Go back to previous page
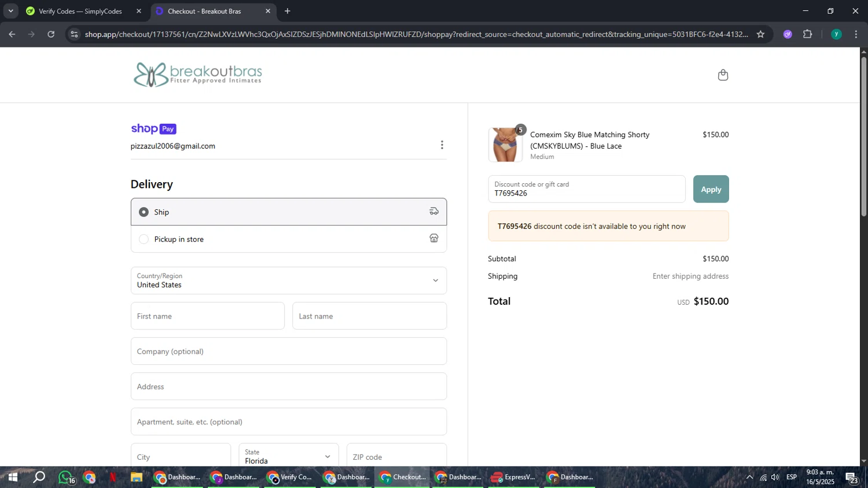868x488 pixels. tap(12, 34)
